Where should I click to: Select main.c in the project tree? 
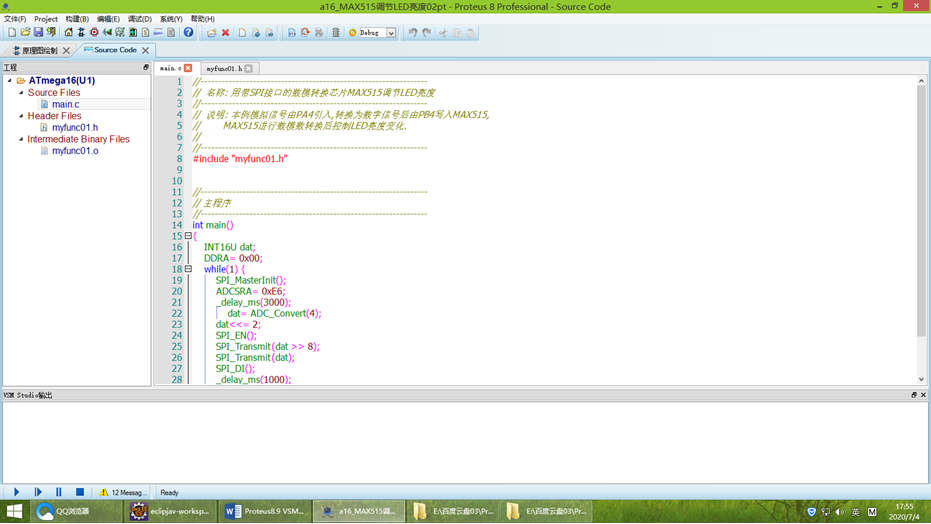[65, 104]
